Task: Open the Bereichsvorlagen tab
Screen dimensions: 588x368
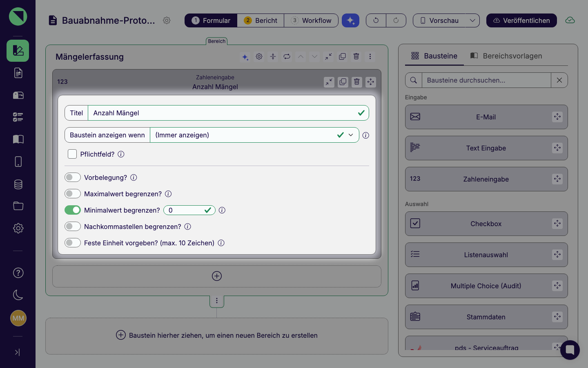Action: coord(506,56)
